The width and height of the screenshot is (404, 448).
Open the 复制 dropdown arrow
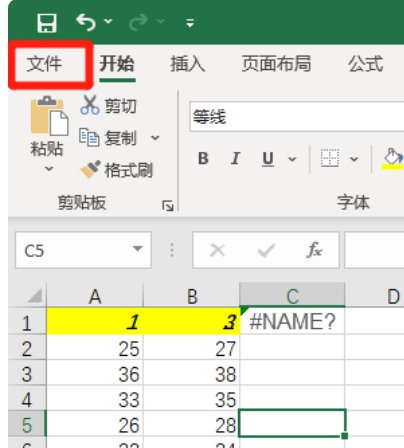(x=155, y=138)
